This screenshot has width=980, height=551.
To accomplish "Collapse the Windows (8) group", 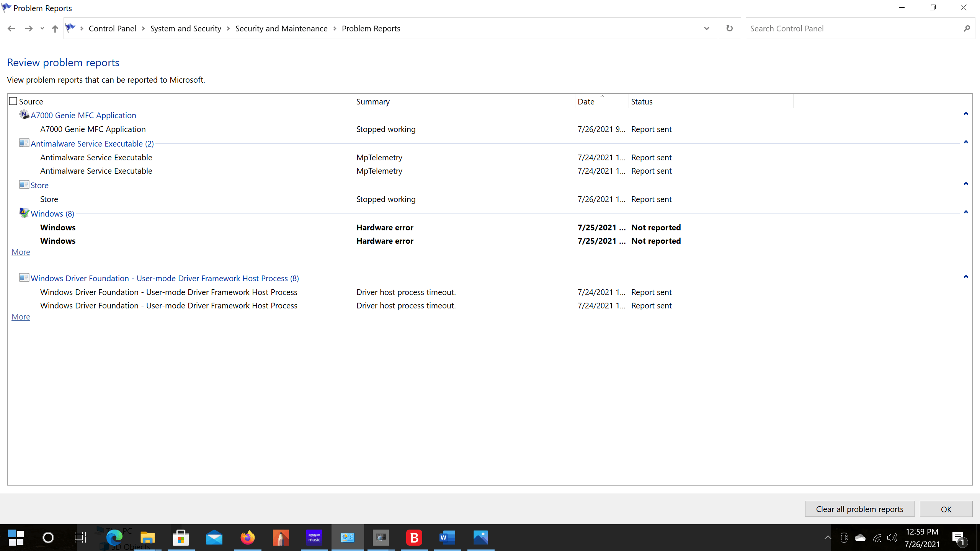I will tap(966, 212).
